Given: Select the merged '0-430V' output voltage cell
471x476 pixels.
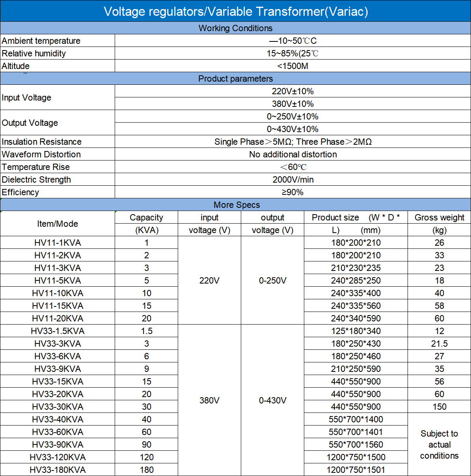Looking at the screenshot, I should pyautogui.click(x=272, y=400).
